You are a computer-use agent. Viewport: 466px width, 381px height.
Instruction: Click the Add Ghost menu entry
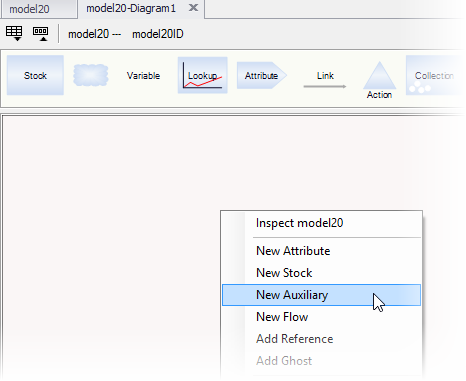pyautogui.click(x=321, y=361)
